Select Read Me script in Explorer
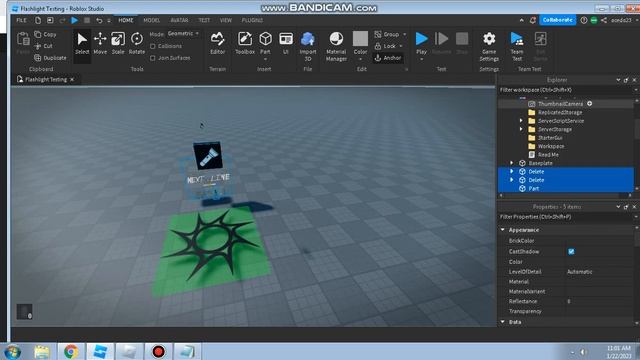The image size is (640, 360). pyautogui.click(x=548, y=155)
